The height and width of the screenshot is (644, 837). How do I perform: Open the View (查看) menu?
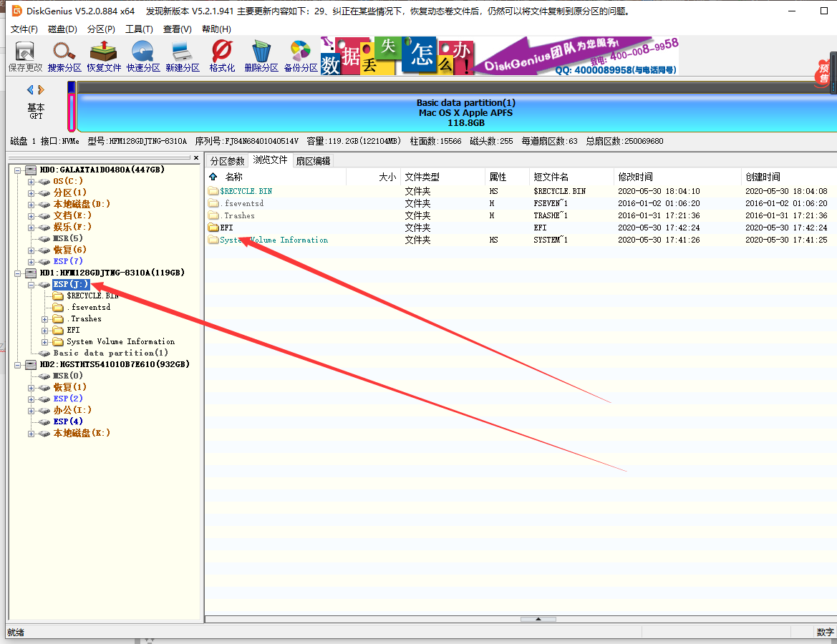coord(178,29)
